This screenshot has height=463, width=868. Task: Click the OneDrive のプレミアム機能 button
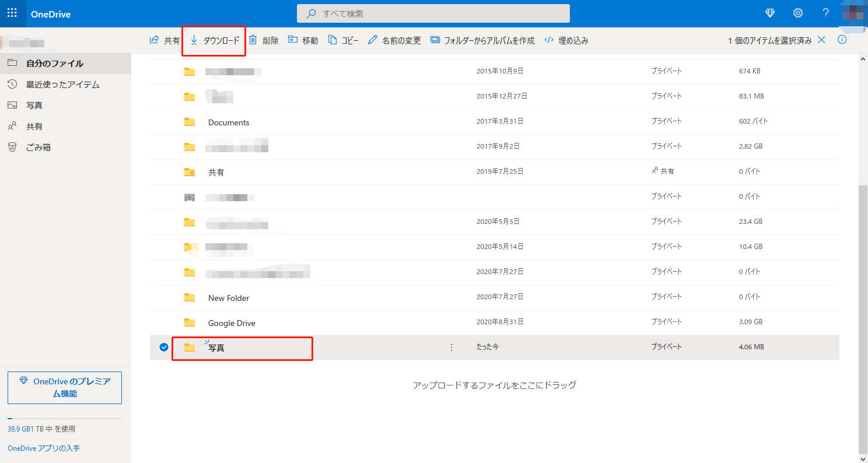(x=65, y=388)
